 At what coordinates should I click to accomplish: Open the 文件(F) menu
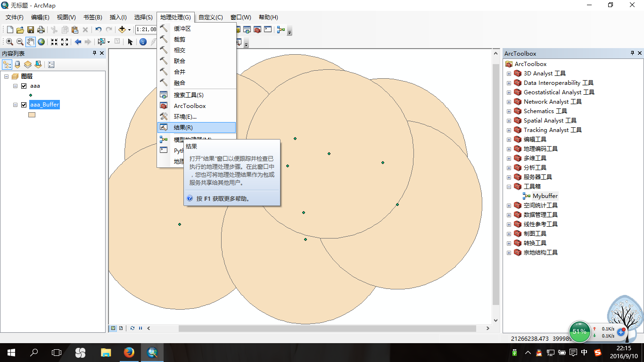15,17
